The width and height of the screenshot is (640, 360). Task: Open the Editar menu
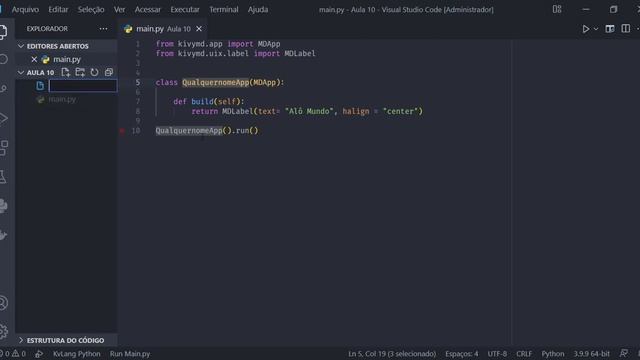pyautogui.click(x=58, y=9)
